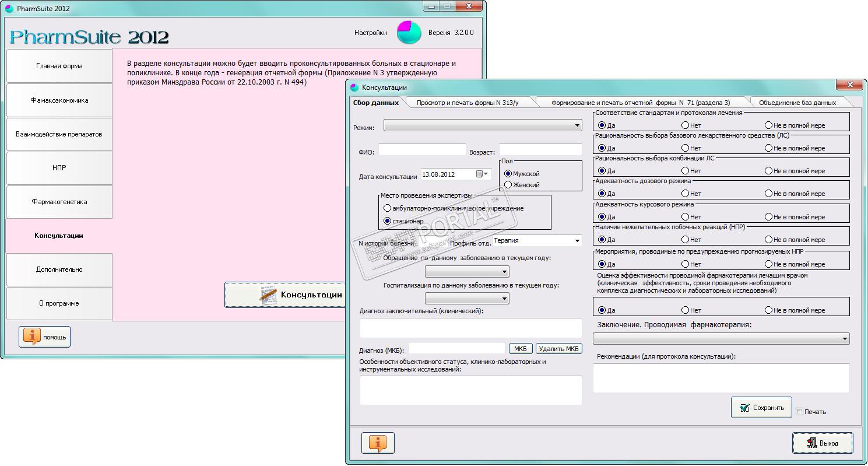Switch to the Просмотр и печать формы N 313/у tab
The height and width of the screenshot is (466, 868).
468,103
